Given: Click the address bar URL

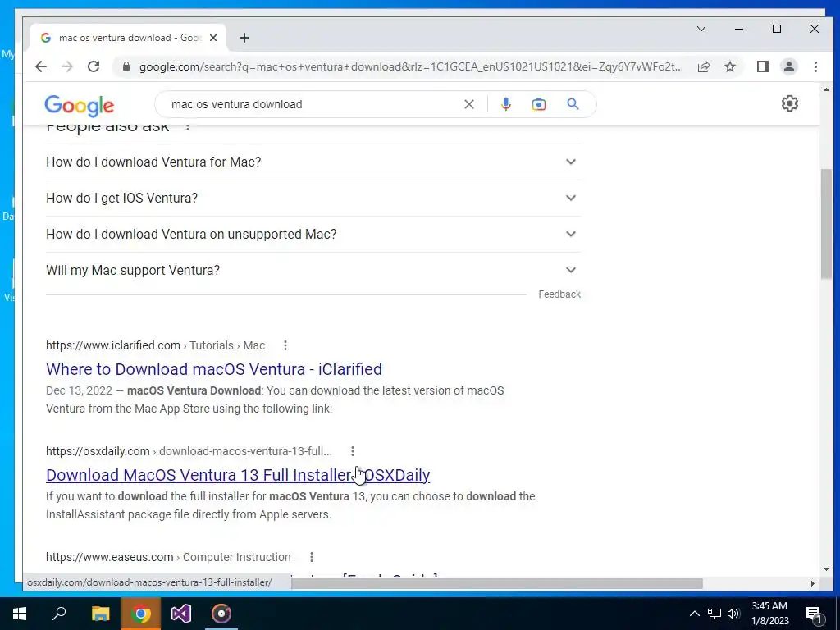Looking at the screenshot, I should tap(411, 66).
